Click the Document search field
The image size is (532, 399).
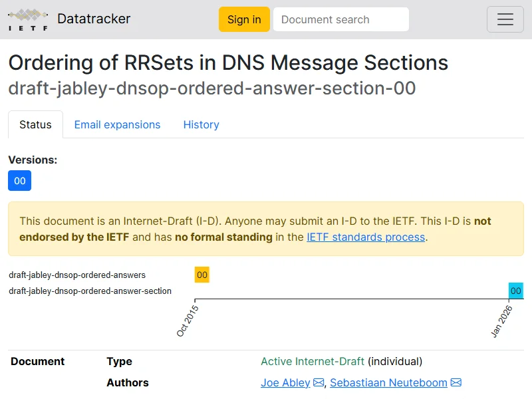tap(341, 19)
